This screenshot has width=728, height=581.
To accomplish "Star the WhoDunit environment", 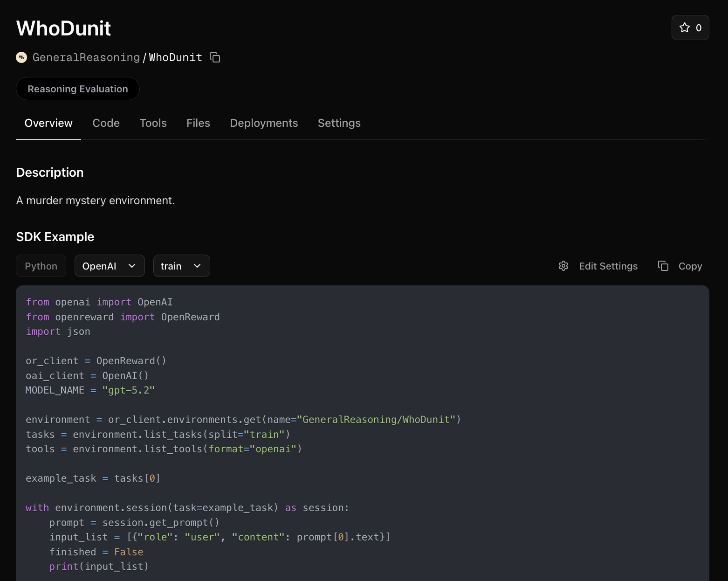I will [690, 28].
